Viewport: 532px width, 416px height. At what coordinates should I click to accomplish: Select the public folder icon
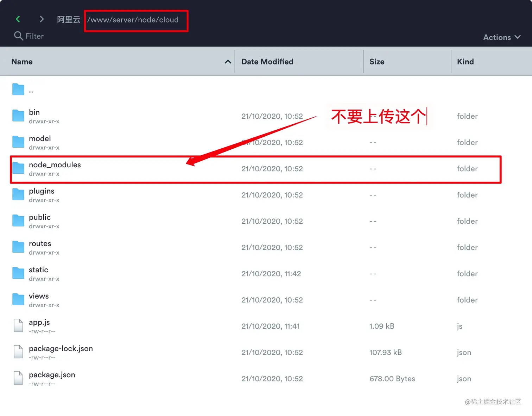[x=18, y=221]
